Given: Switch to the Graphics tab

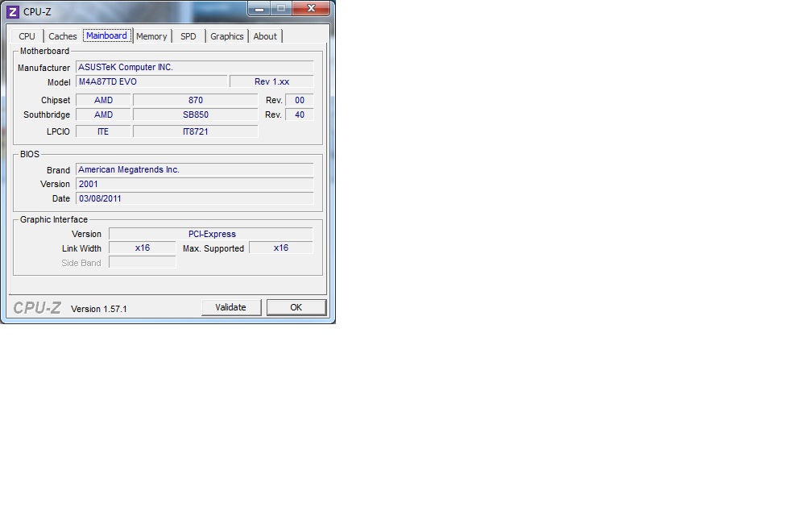Looking at the screenshot, I should [227, 36].
